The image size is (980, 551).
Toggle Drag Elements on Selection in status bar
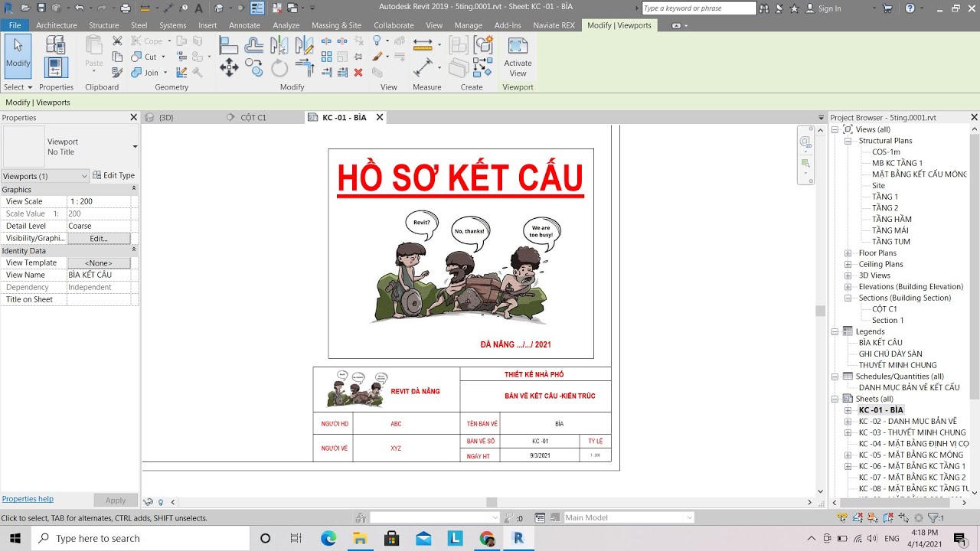pyautogui.click(x=903, y=518)
